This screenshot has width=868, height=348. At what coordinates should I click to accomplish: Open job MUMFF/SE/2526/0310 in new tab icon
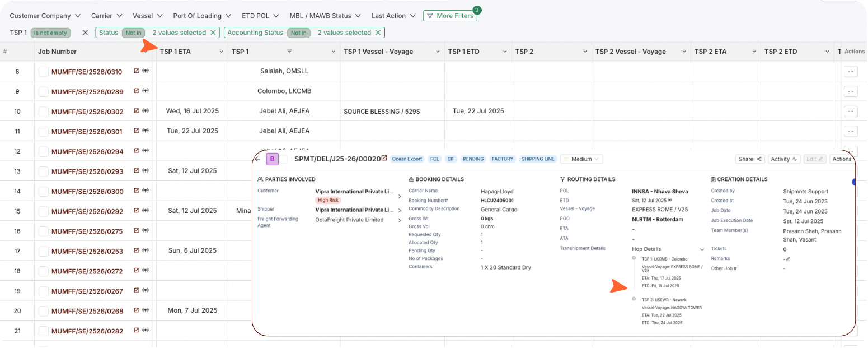point(136,71)
